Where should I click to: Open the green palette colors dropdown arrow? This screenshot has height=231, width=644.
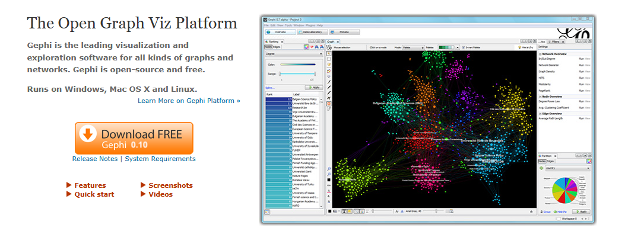click(458, 47)
